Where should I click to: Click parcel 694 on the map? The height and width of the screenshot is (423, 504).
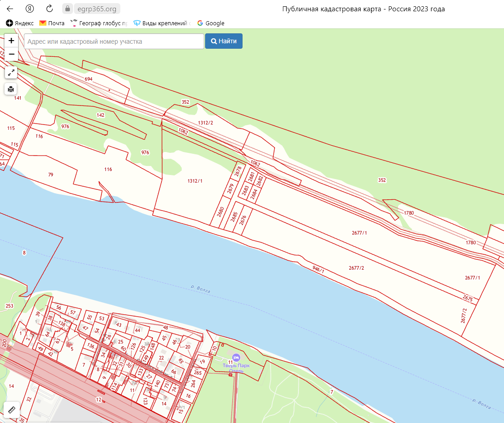(x=88, y=79)
